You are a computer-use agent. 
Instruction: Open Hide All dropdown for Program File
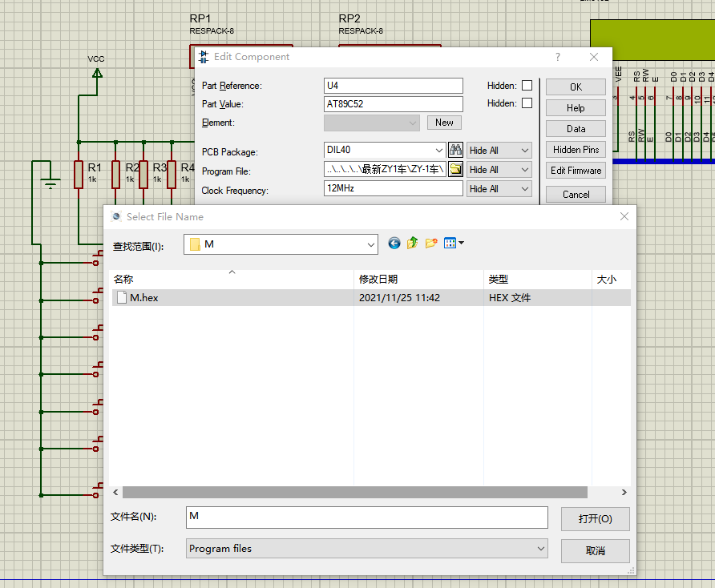pos(499,170)
